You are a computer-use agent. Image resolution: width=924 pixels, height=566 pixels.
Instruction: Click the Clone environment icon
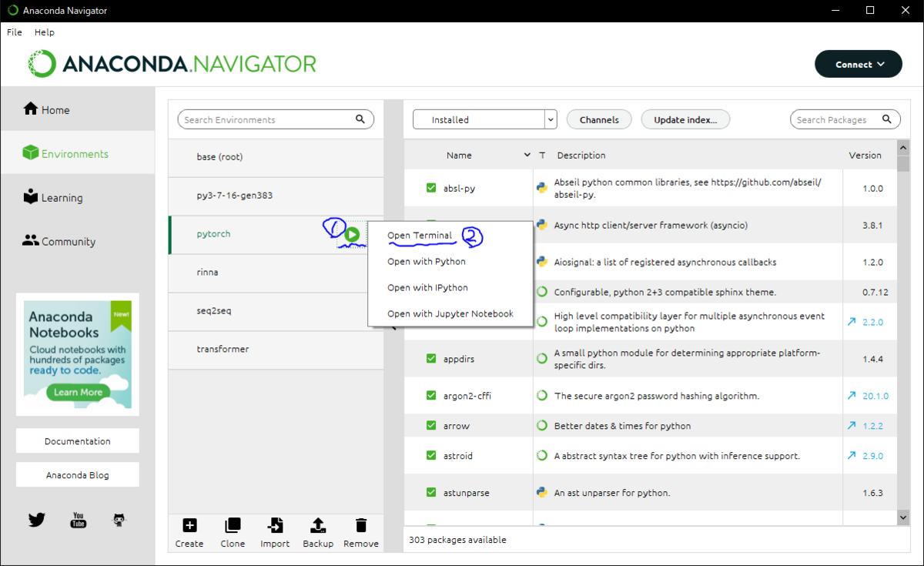pos(233,526)
